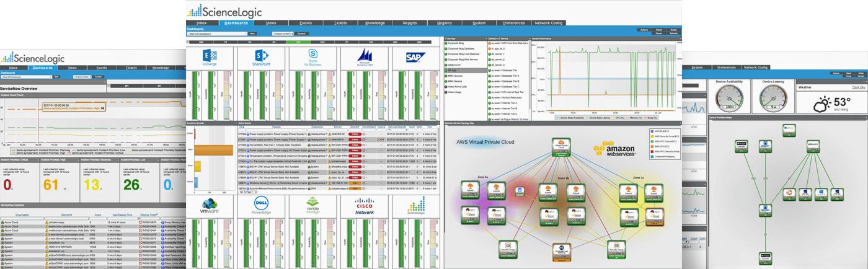The image size is (868, 269).
Task: Open the Go To Page dropdown under events
Action: (249, 193)
